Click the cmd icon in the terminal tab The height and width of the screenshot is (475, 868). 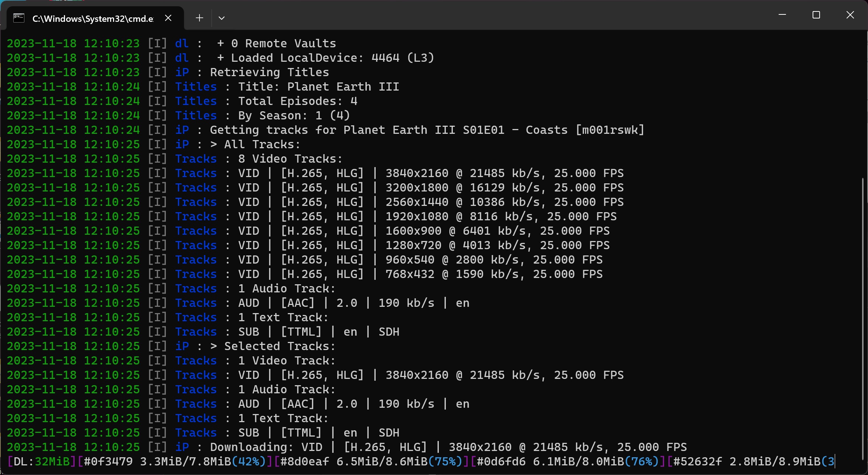(x=19, y=18)
